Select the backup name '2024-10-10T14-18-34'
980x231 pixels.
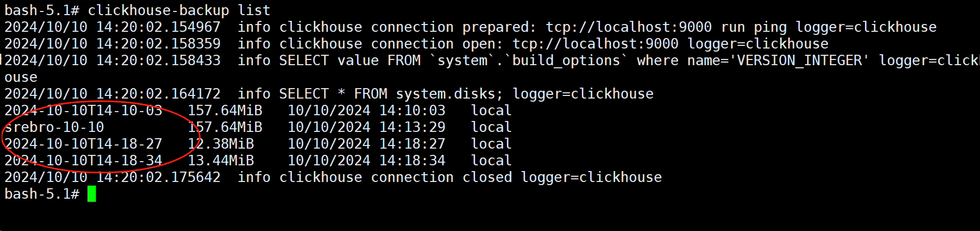point(83,161)
